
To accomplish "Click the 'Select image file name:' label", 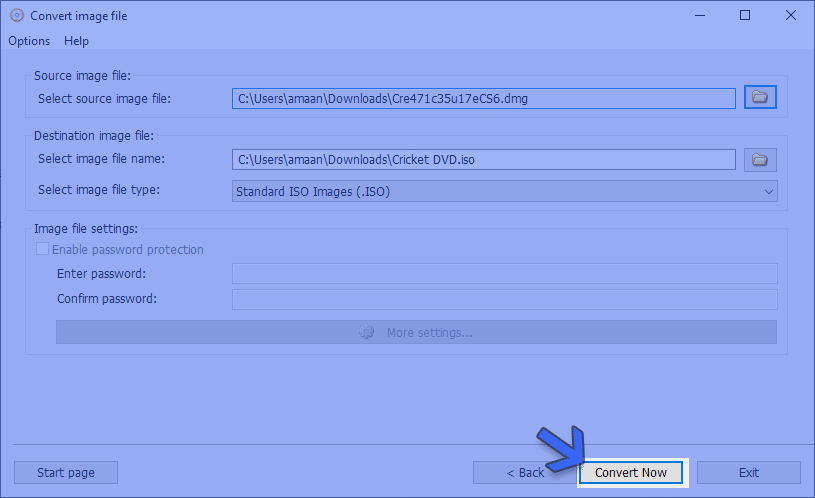I will (101, 159).
